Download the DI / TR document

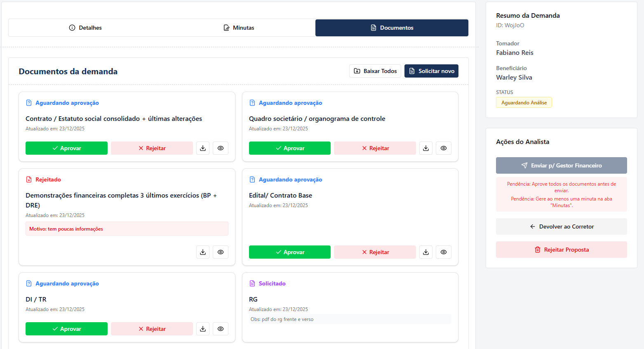pyautogui.click(x=203, y=329)
